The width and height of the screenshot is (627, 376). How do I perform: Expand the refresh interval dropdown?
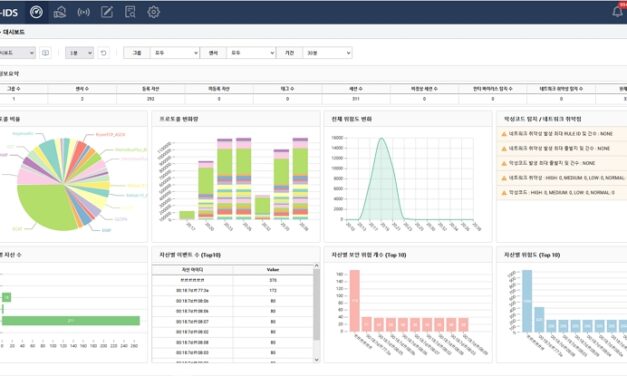coord(79,53)
